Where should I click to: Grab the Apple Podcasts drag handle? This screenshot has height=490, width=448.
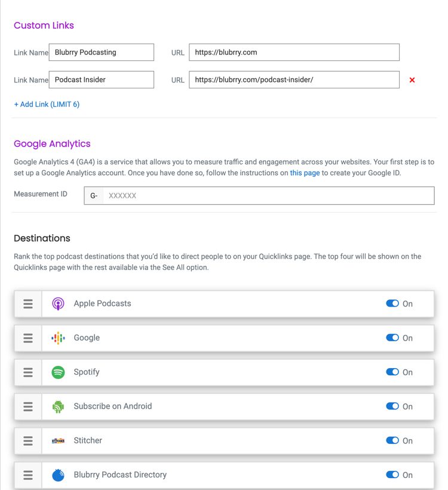click(28, 304)
